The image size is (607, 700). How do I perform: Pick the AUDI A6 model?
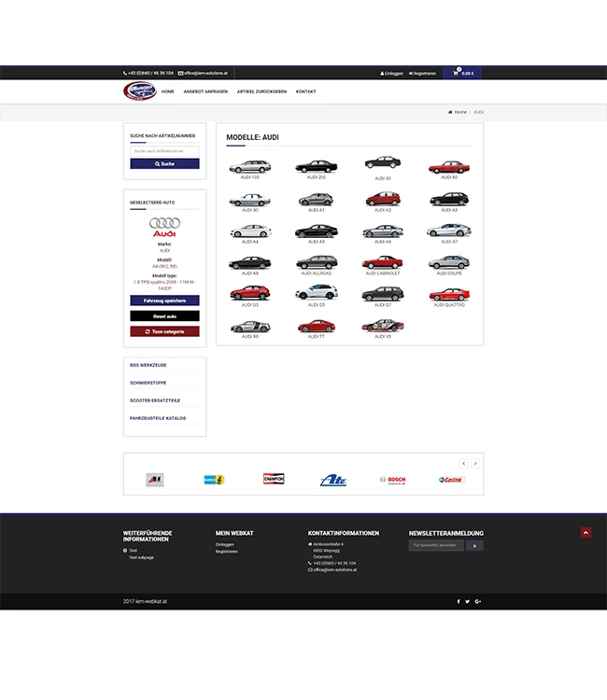pos(383,231)
